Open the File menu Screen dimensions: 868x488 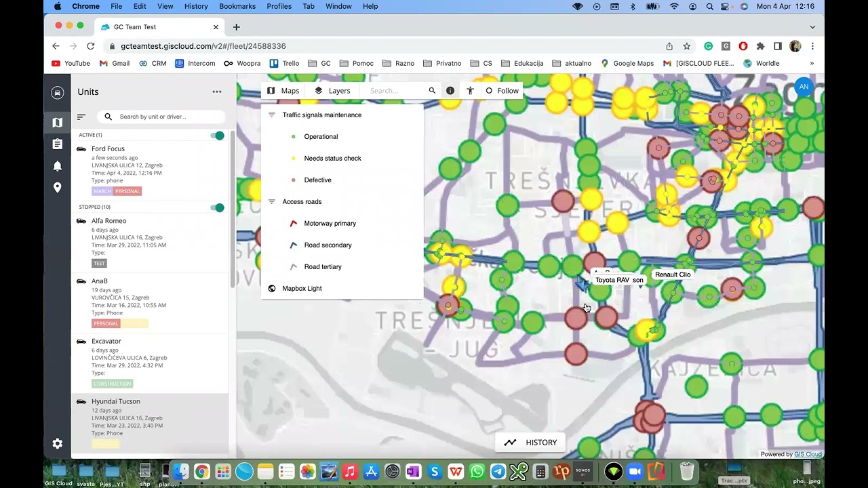point(117,6)
